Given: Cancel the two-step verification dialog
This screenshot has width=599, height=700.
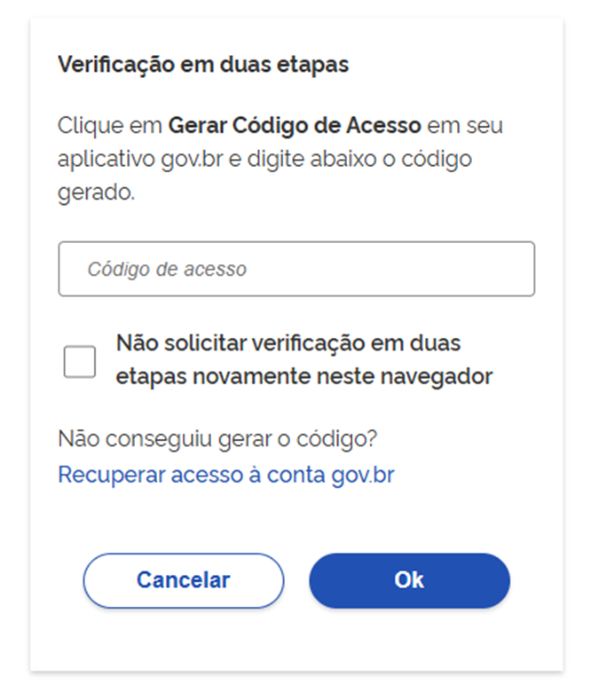Looking at the screenshot, I should (x=184, y=580).
